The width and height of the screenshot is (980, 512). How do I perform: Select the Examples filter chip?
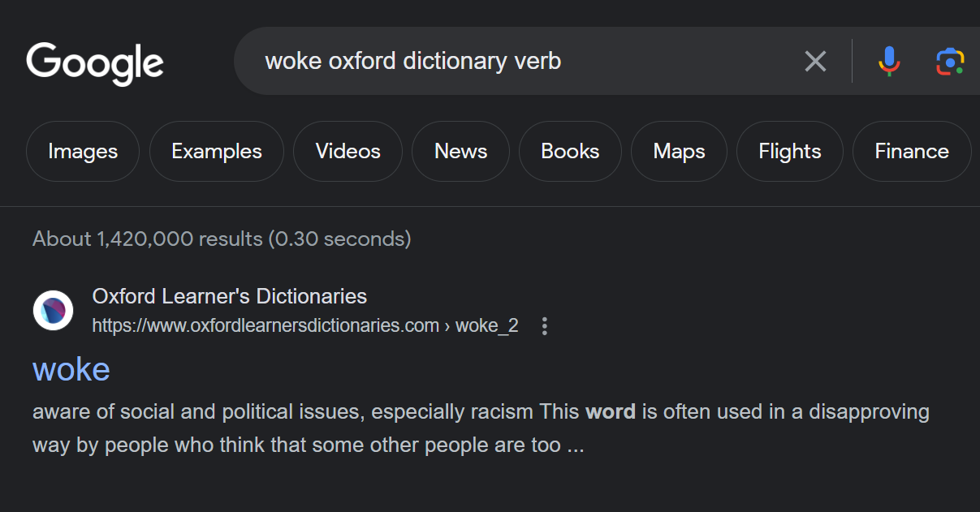click(x=217, y=152)
